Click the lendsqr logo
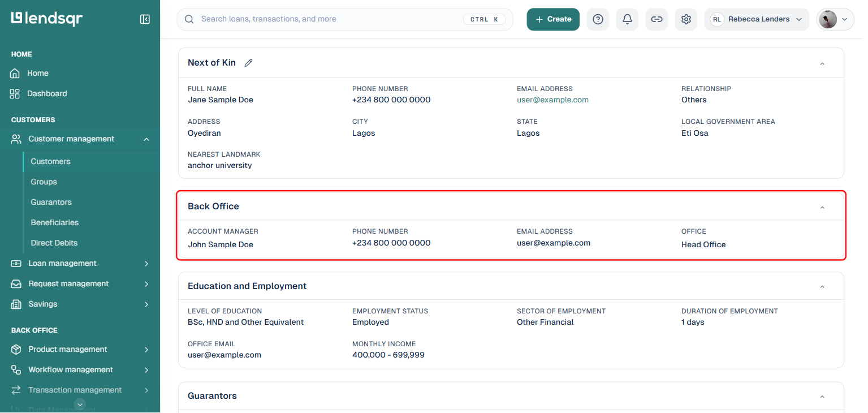Viewport: 868px width, 413px height. pos(47,19)
